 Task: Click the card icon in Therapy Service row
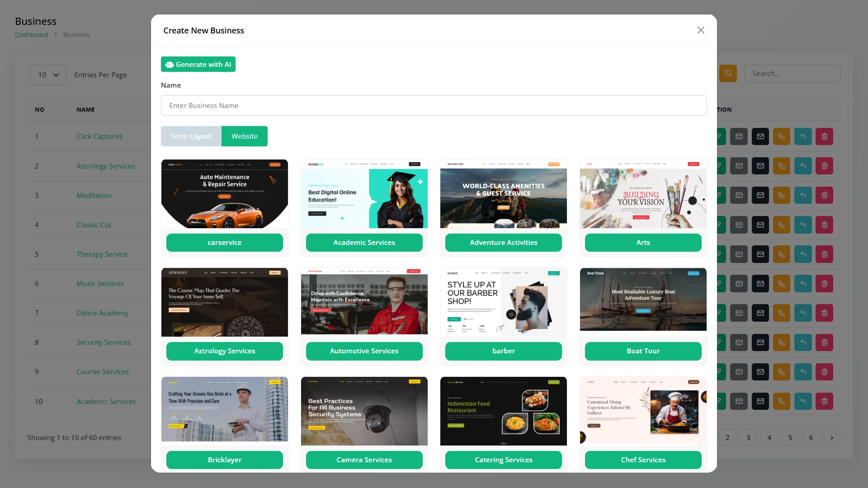tap(739, 254)
